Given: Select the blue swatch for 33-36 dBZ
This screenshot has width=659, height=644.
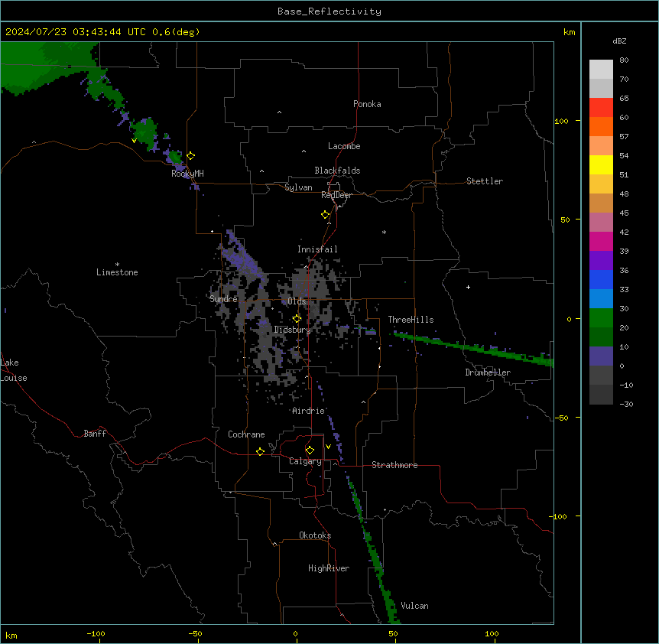Looking at the screenshot, I should click(x=601, y=279).
